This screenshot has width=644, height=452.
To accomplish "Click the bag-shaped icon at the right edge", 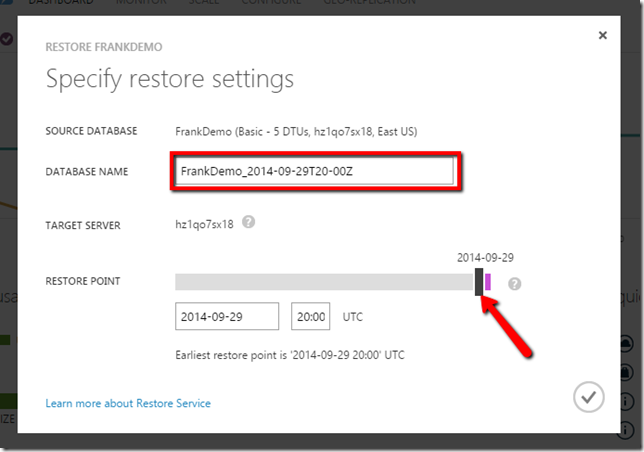I will tap(626, 373).
